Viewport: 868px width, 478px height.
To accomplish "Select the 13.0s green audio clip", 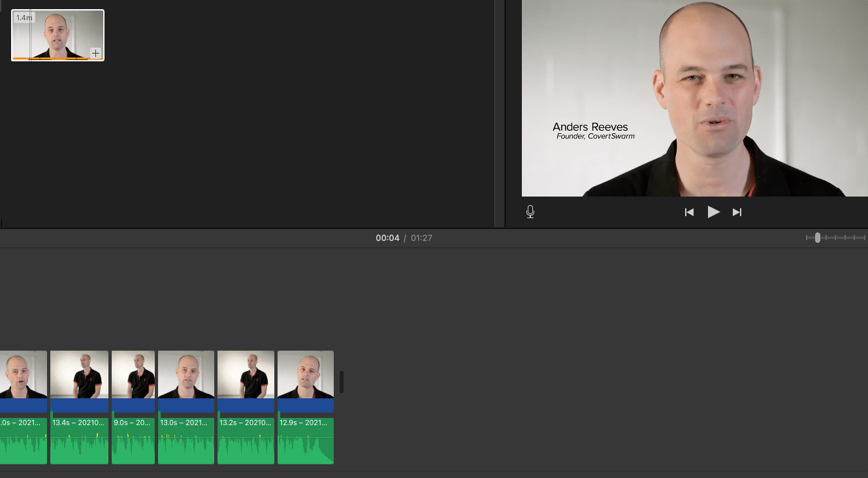I will [186, 445].
